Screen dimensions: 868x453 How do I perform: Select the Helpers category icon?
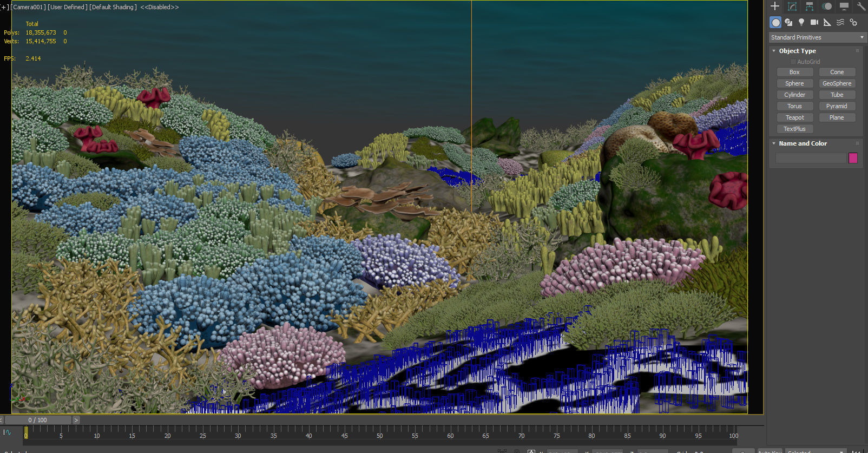click(827, 22)
